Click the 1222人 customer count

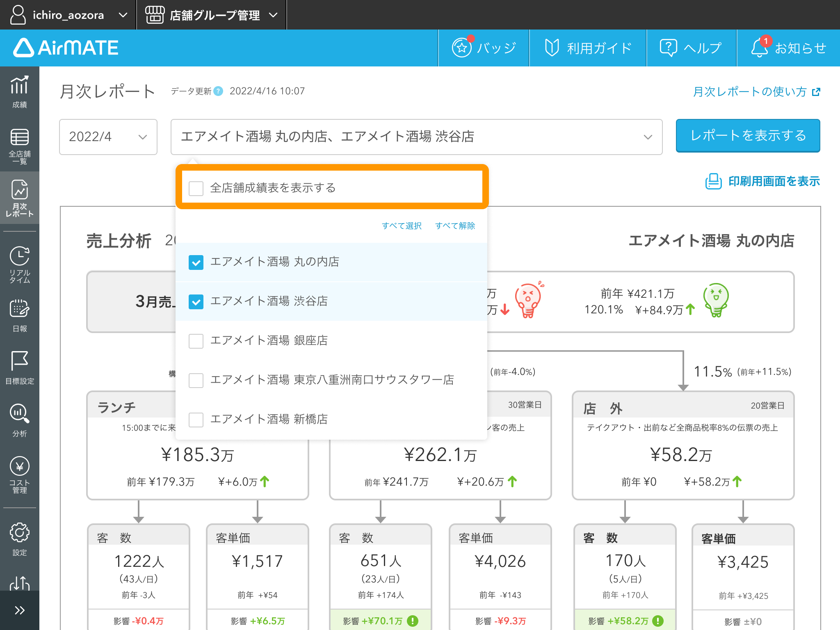(x=139, y=561)
